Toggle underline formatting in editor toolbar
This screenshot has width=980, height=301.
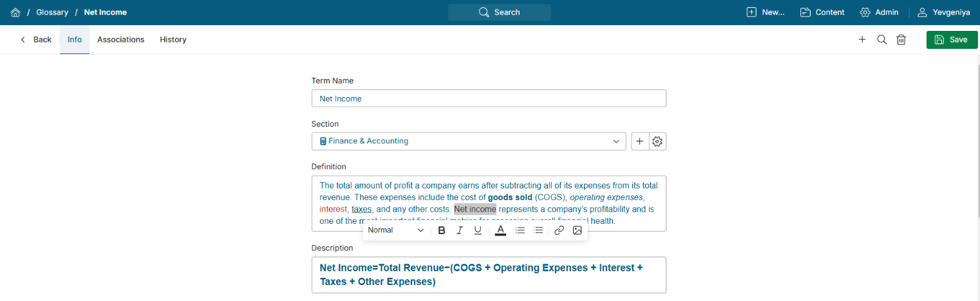coord(478,230)
